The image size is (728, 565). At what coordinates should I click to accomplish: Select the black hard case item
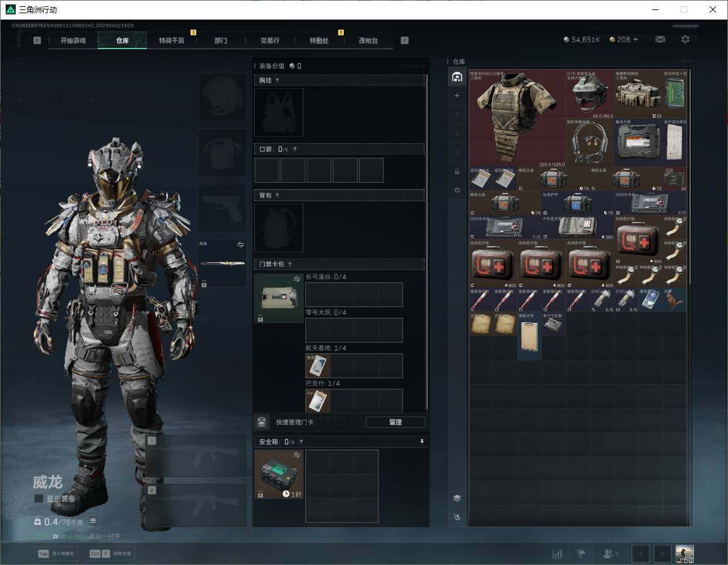pos(638,143)
